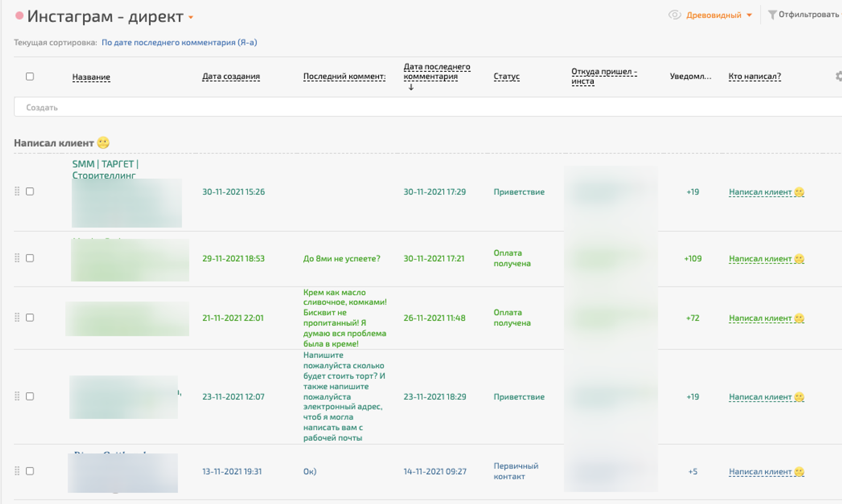Image resolution: width=842 pixels, height=504 pixels.
Task: Click drag handle of +109 row
Action: [17, 258]
